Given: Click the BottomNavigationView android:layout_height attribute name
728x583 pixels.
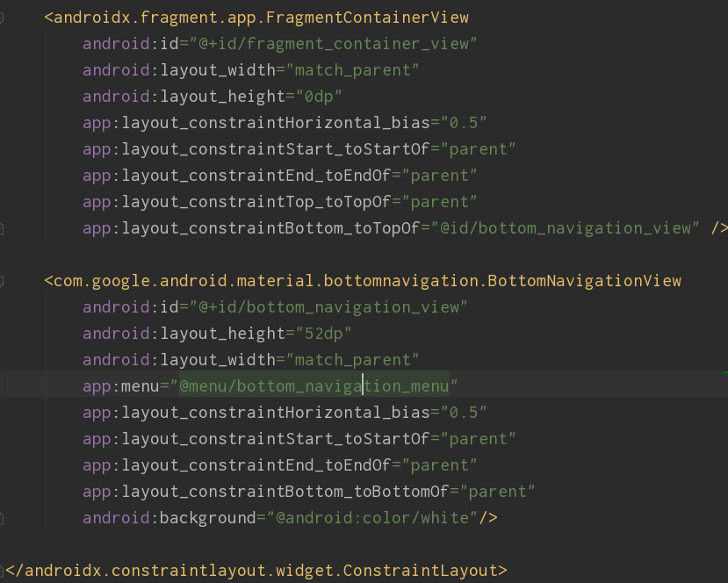Looking at the screenshot, I should click(x=184, y=334).
